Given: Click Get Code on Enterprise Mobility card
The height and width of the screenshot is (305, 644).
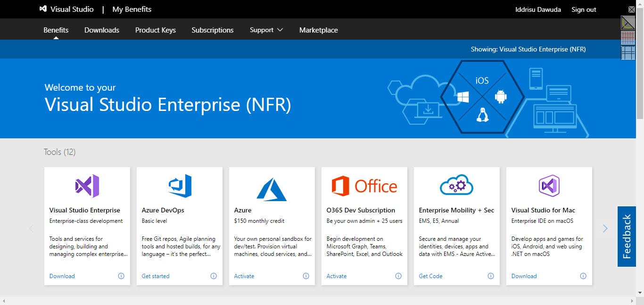Looking at the screenshot, I should (431, 276).
